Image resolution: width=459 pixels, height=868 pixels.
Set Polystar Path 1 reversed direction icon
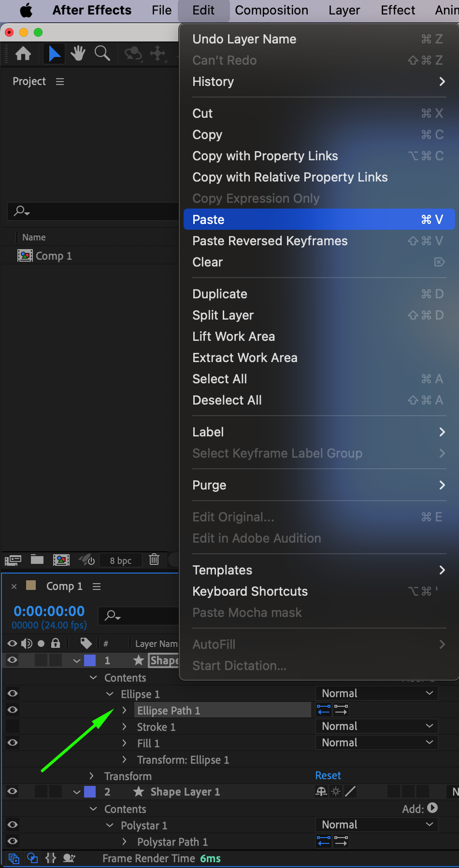324,841
